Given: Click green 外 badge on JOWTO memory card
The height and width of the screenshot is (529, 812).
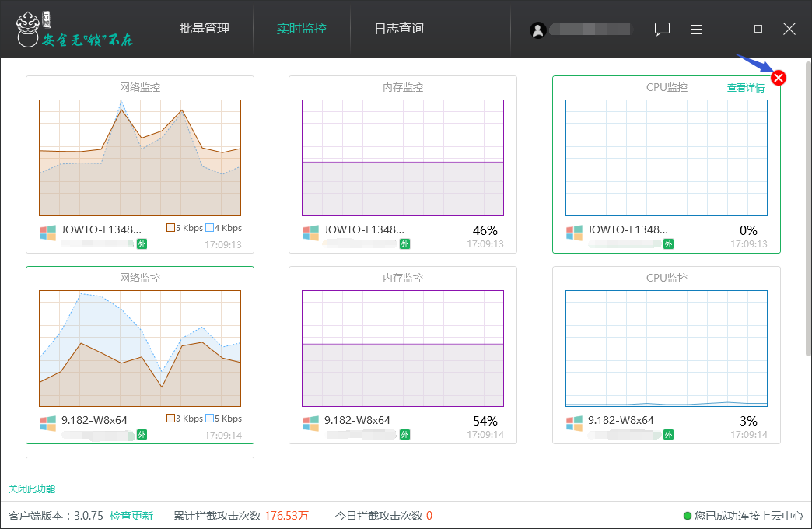Looking at the screenshot, I should [405, 243].
